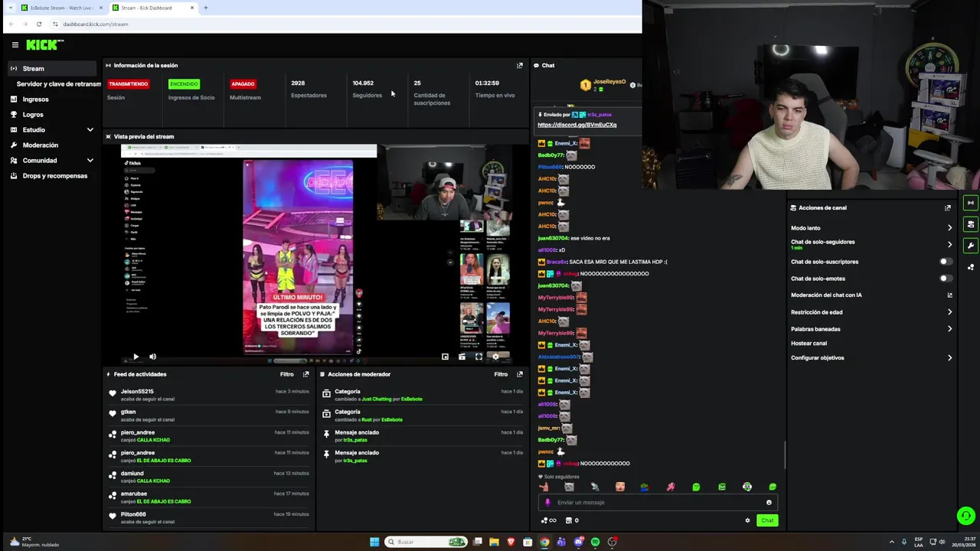
Task: Click the rewards dots side panel icon
Action: coord(971,267)
